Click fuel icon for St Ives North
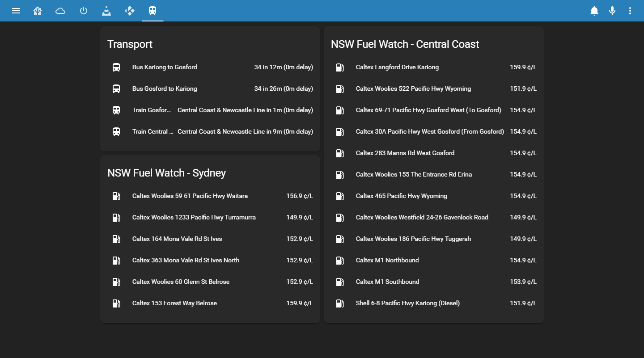 pos(116,261)
